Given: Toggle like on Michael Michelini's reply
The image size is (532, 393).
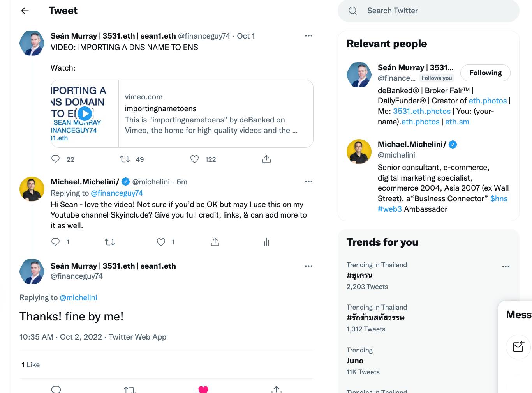Looking at the screenshot, I should click(x=161, y=243).
